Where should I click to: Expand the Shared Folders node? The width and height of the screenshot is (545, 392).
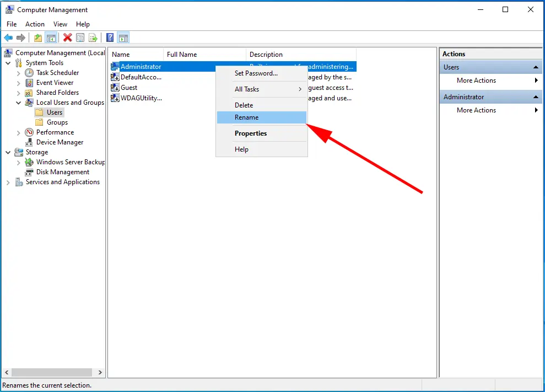click(18, 93)
